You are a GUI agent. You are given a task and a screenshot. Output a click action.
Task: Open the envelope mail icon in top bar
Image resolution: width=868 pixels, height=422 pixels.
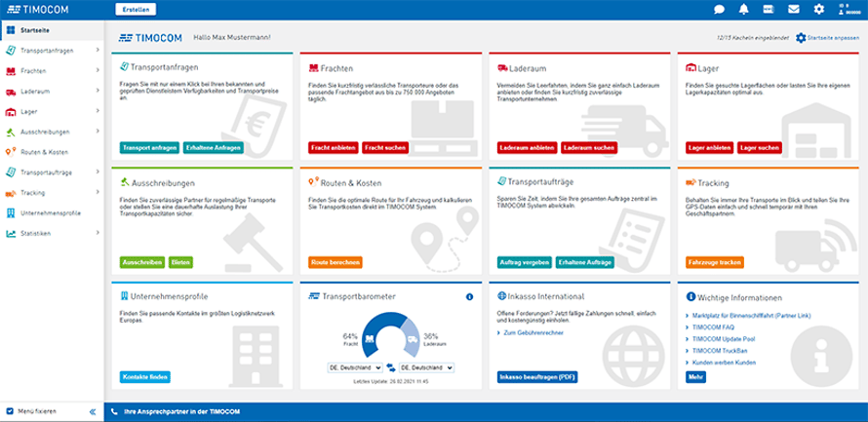click(x=794, y=9)
